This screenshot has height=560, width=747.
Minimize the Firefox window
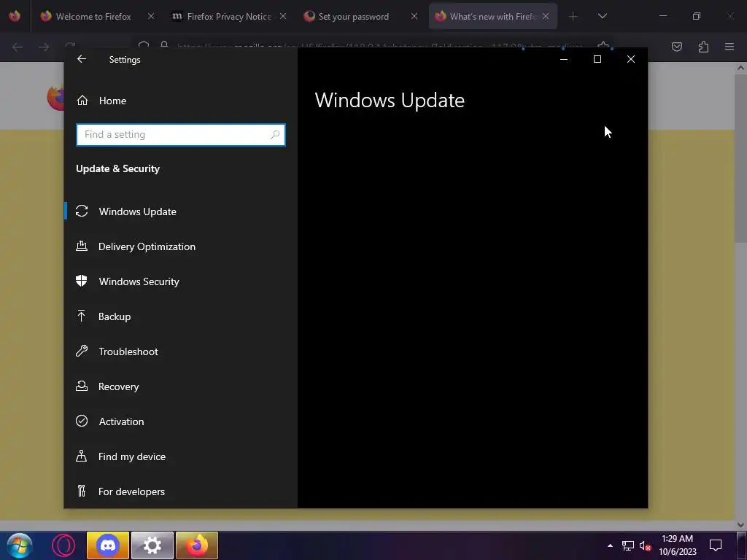pos(663,16)
